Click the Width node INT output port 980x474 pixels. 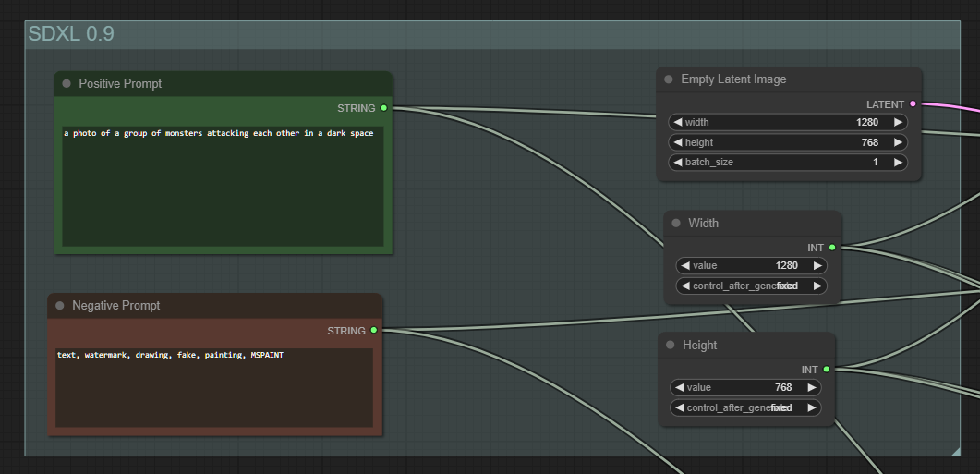[832, 248]
